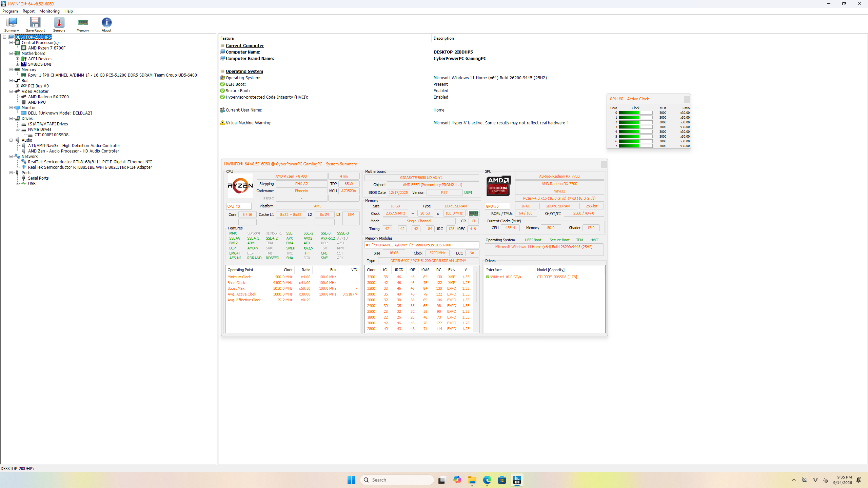The width and height of the screenshot is (868, 488).
Task: Click the Avg. Active Clock row
Action: [x=292, y=294]
